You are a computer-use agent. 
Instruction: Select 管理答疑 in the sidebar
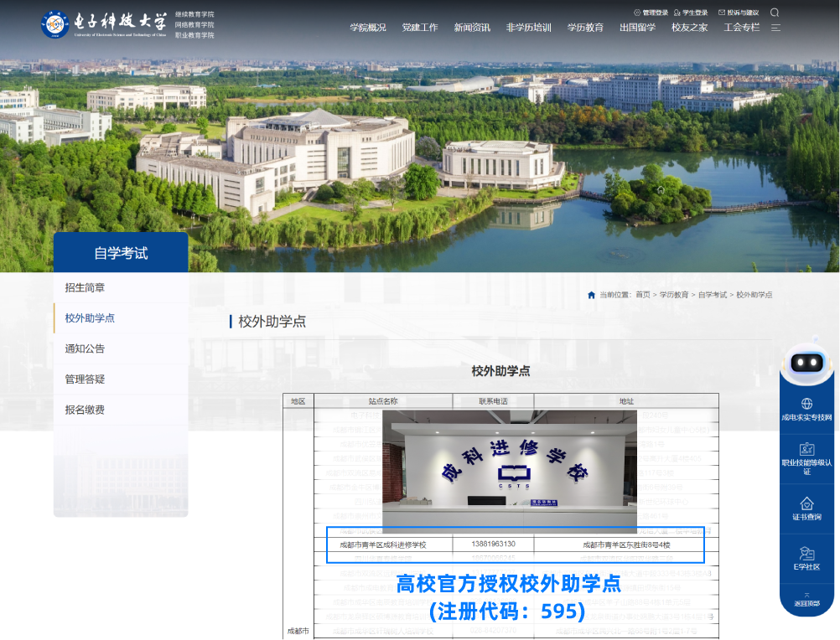pyautogui.click(x=121, y=379)
